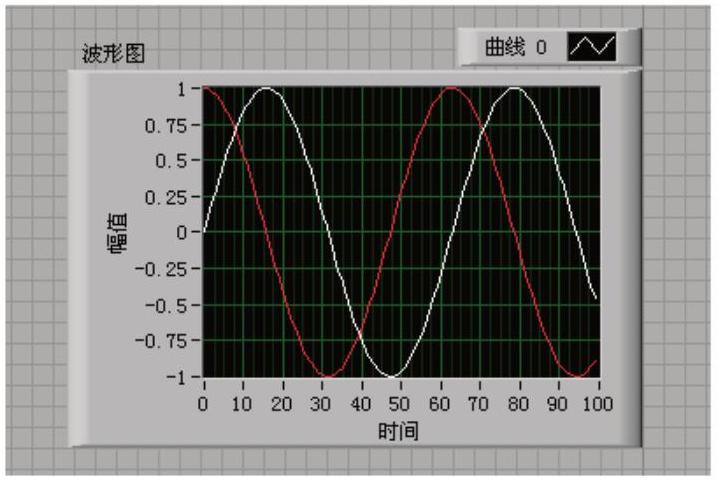Click X-axis scale value 20
Image resolution: width=717 pixels, height=485 pixels.
(281, 404)
